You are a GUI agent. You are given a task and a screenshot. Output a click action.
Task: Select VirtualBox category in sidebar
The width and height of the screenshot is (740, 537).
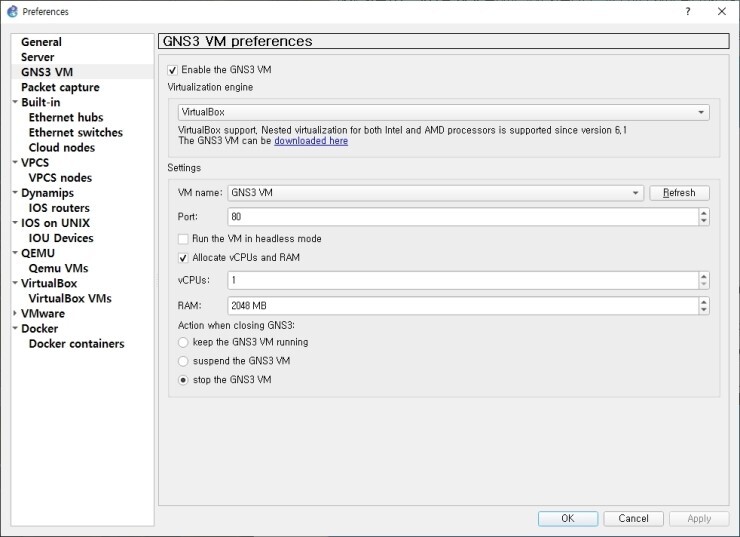tap(49, 284)
